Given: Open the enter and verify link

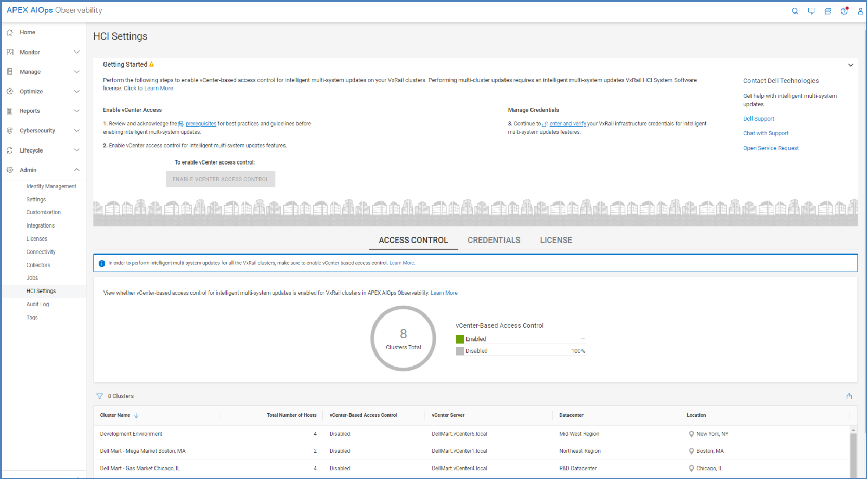Looking at the screenshot, I should pyautogui.click(x=568, y=124).
